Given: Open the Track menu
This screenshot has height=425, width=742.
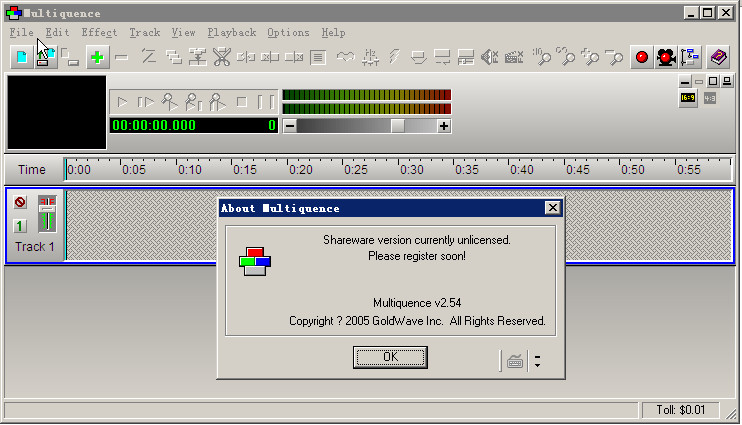Looking at the screenshot, I should (145, 33).
